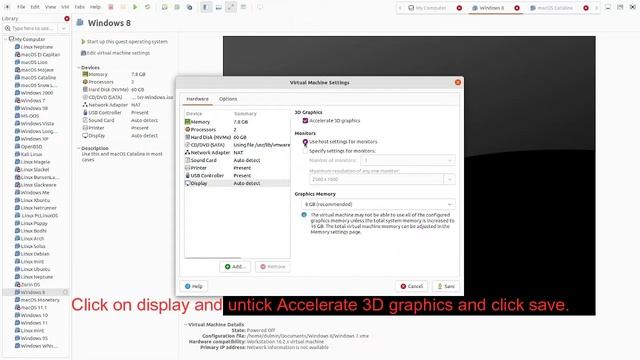Click the Save button
This screenshot has height=360, width=640.
click(446, 287)
